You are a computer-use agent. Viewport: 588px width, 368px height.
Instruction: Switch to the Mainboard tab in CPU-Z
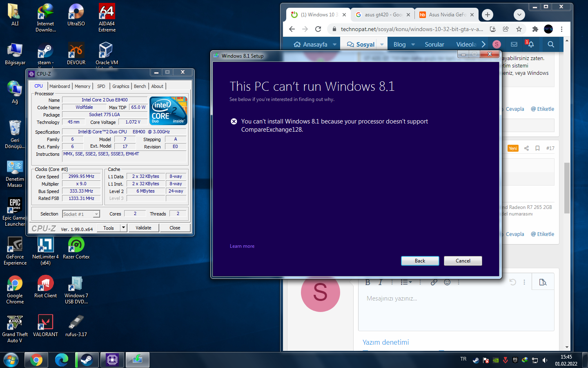60,86
